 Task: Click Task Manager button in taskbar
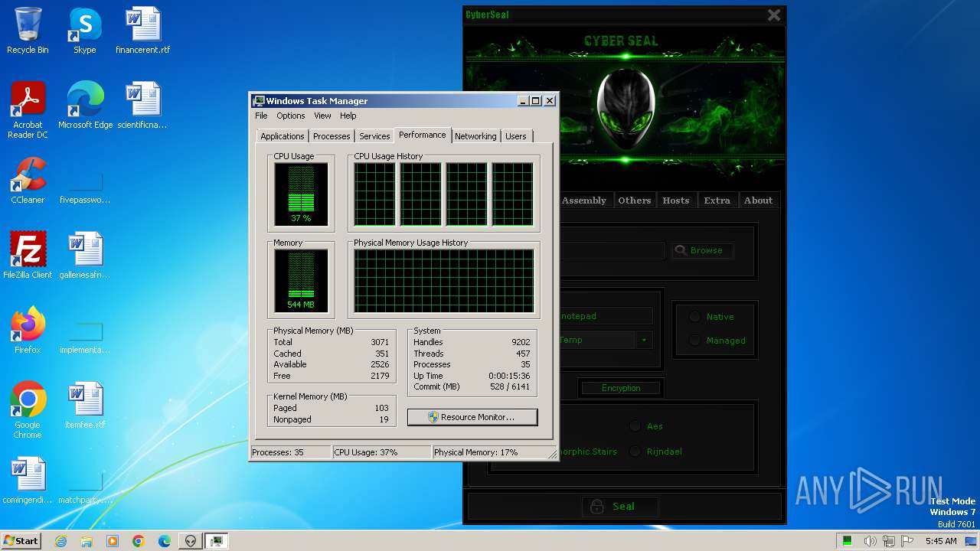[x=217, y=541]
